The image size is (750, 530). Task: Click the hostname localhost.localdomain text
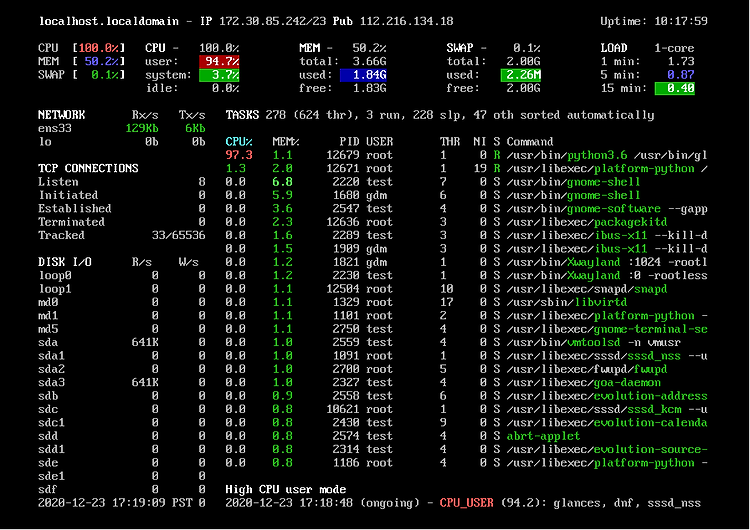[109, 21]
